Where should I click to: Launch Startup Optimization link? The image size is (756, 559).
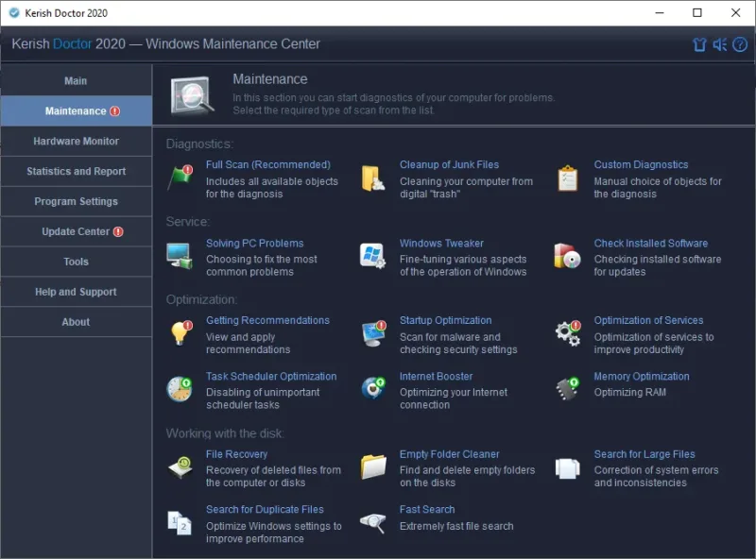coord(445,320)
